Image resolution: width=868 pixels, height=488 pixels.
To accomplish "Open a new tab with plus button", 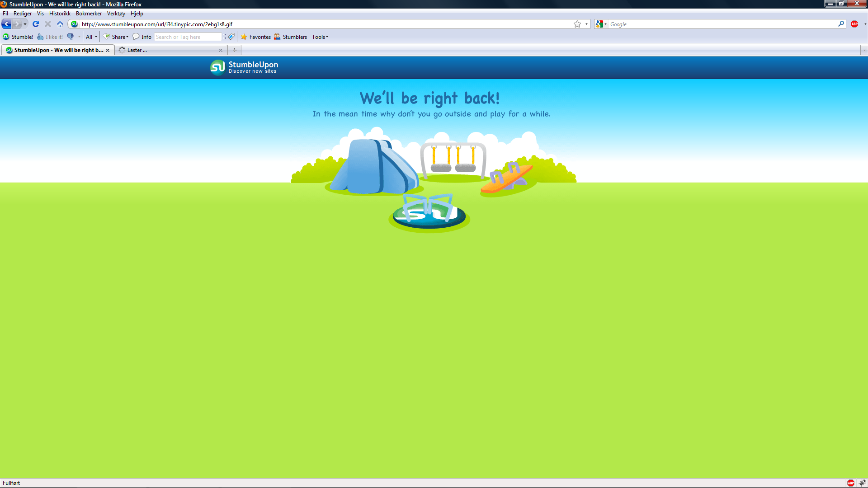I will coord(235,50).
